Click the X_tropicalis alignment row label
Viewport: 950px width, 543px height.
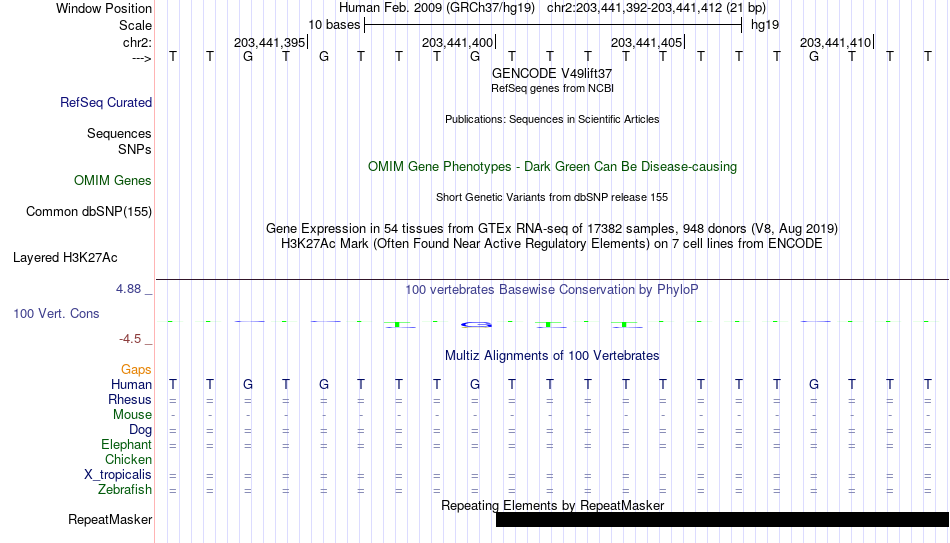(x=118, y=475)
